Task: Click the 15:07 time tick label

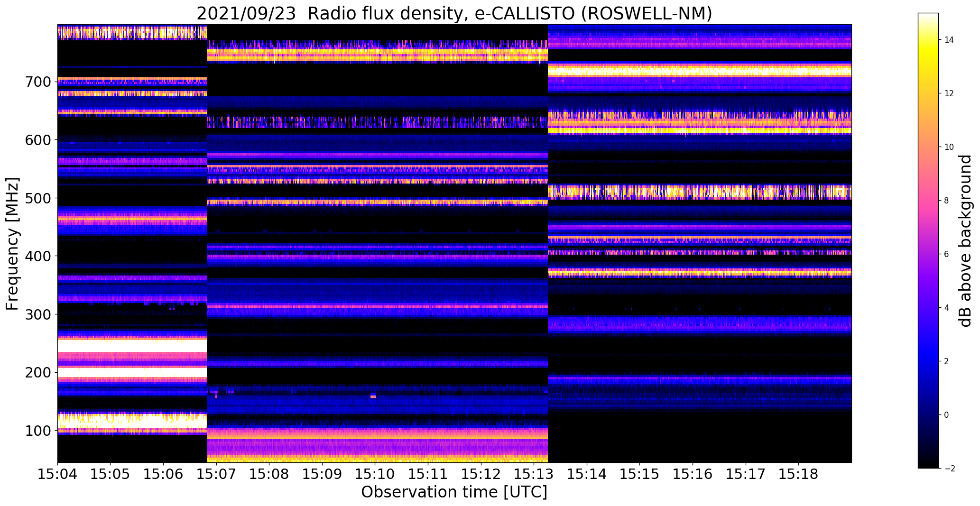Action: pos(216,474)
